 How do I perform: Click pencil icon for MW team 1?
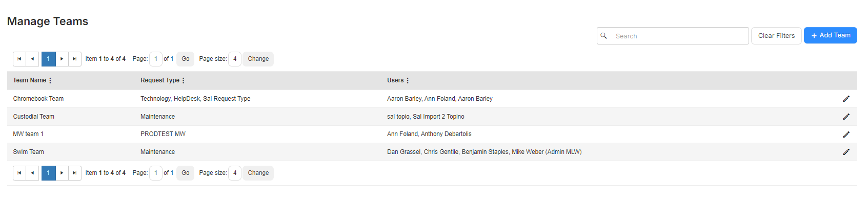click(846, 135)
